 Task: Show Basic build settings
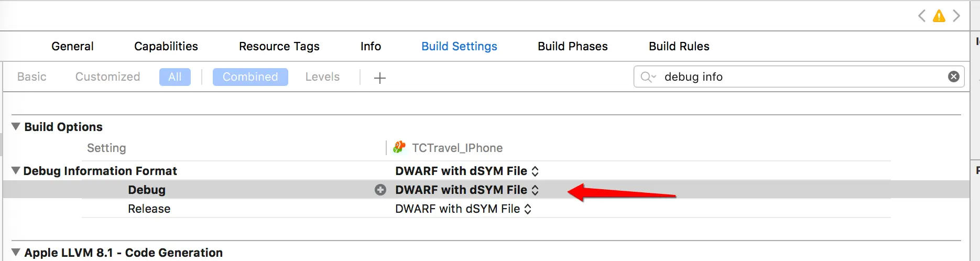pyautogui.click(x=32, y=77)
